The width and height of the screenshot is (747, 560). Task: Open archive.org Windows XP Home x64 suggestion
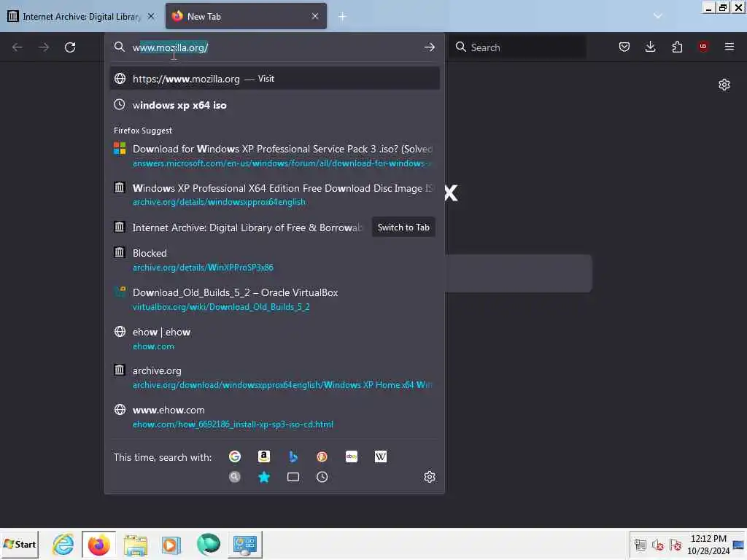click(x=274, y=377)
